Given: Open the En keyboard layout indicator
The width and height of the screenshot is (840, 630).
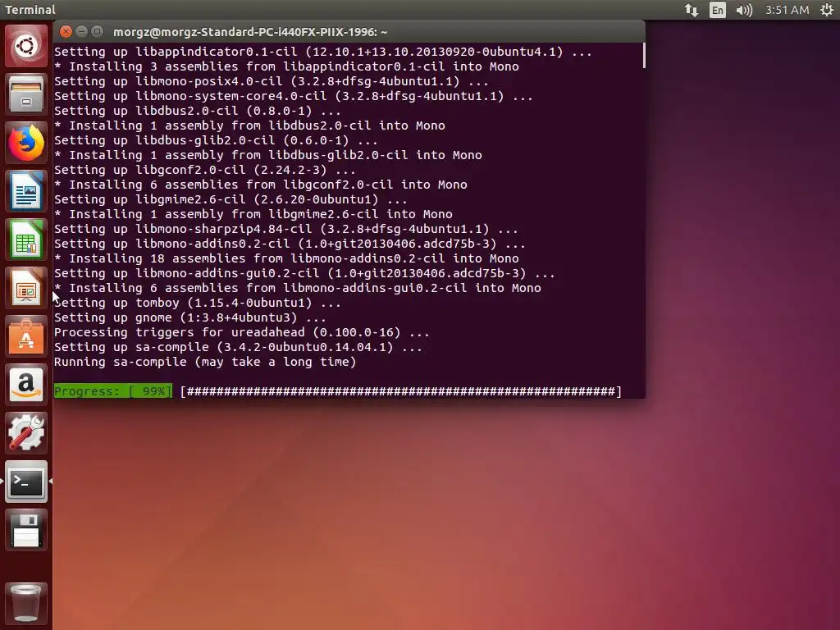Looking at the screenshot, I should (717, 10).
